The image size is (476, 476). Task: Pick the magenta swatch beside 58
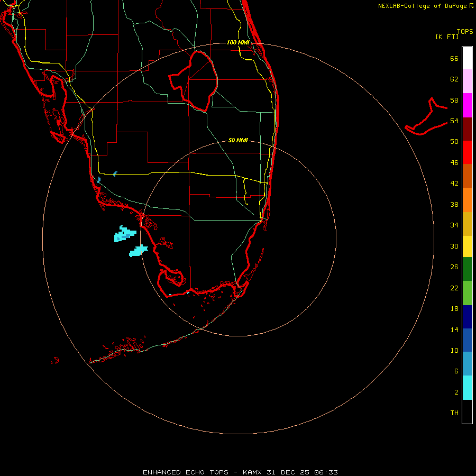[x=467, y=105]
